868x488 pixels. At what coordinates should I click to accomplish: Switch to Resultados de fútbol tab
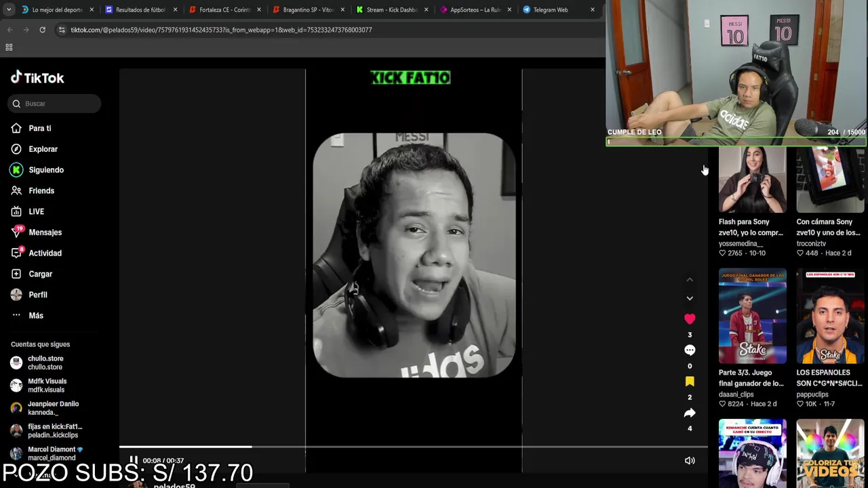140,9
